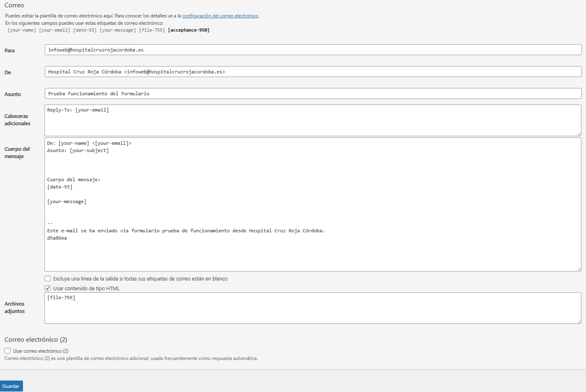586x392 pixels.
Task: Click the resize handle of Archivos adjuntos box
Action: 579,321
